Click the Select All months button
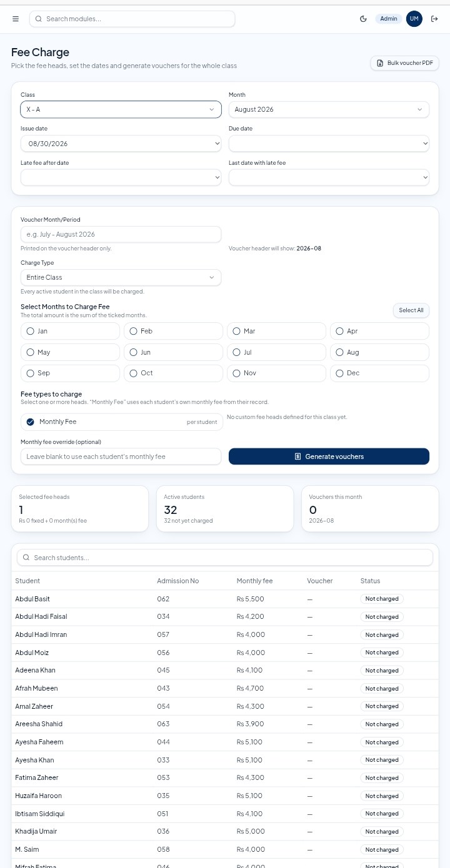Screen dimensions: 450x868 (411, 310)
